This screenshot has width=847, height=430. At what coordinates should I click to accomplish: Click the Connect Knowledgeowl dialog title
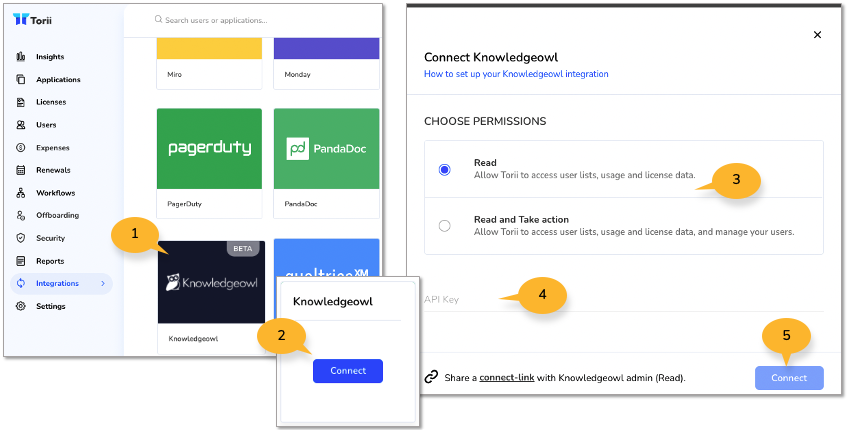(490, 57)
